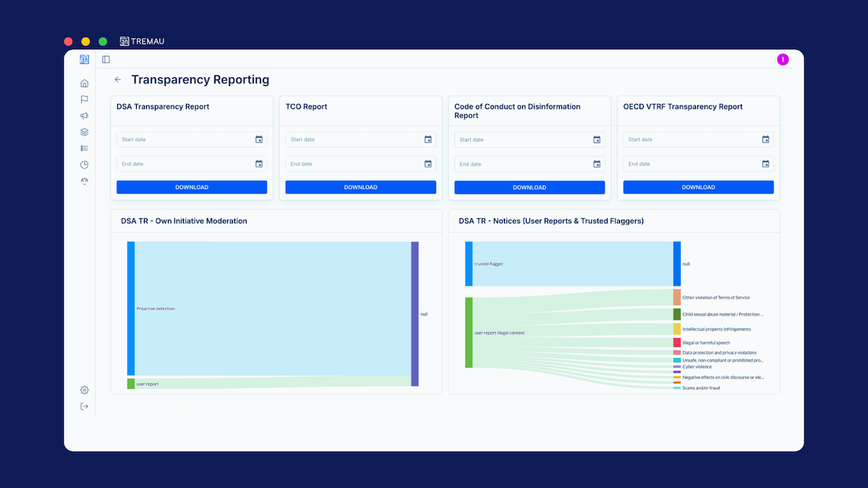
Task: Select the stacked layers sidebar icon
Action: click(x=85, y=132)
